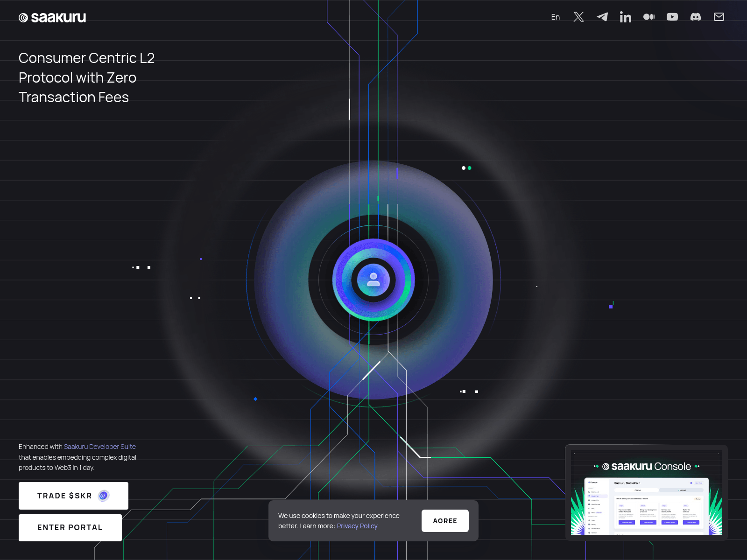The height and width of the screenshot is (560, 747).
Task: Open the email contact envelope icon
Action: (719, 17)
